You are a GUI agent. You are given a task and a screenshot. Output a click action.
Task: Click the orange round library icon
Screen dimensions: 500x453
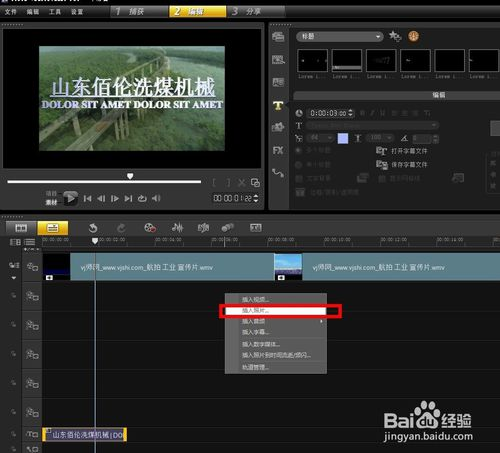(x=413, y=36)
